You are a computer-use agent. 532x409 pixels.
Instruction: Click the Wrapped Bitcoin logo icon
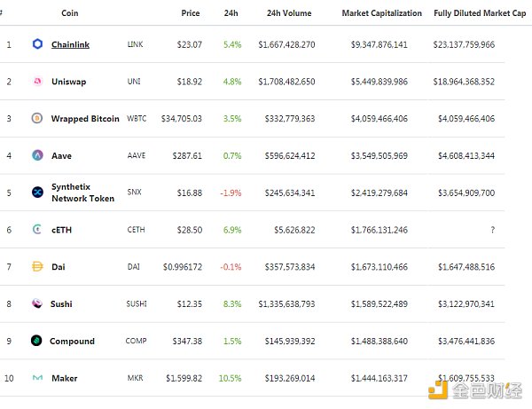click(37, 118)
